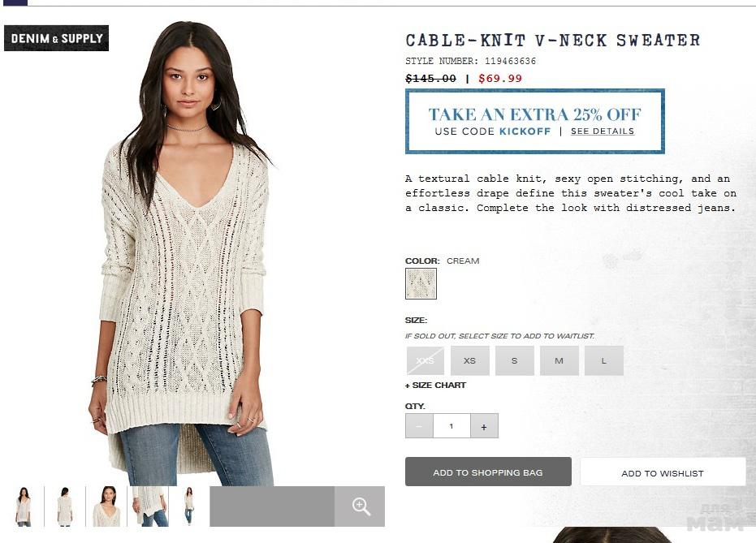Open See Details promo link

click(603, 131)
